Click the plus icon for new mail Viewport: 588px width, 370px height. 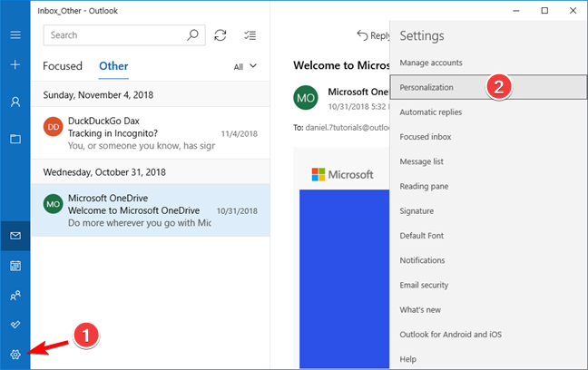(15, 64)
